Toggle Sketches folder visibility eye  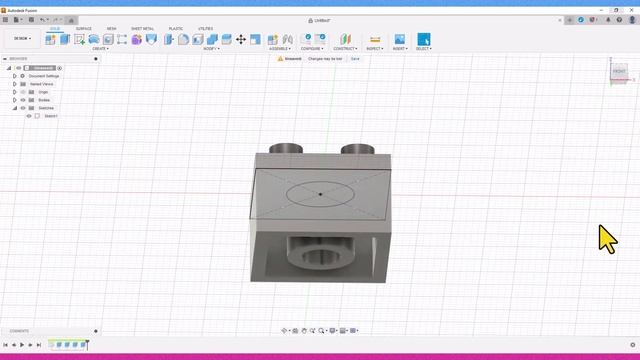click(23, 108)
